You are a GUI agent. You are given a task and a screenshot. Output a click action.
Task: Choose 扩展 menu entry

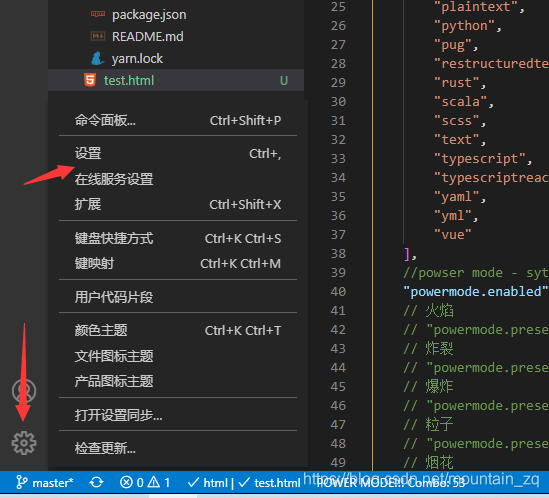coord(178,205)
